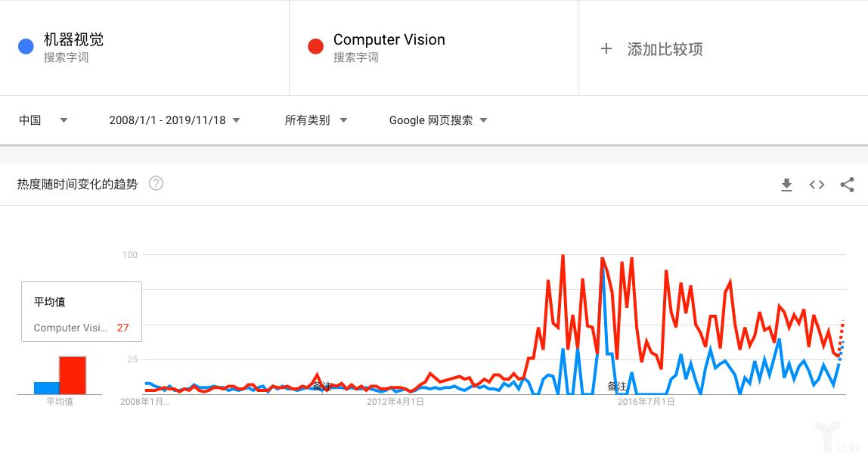This screenshot has height=460, width=868.
Task: Select the blue dot next to 机器视觉
Action: 25,47
